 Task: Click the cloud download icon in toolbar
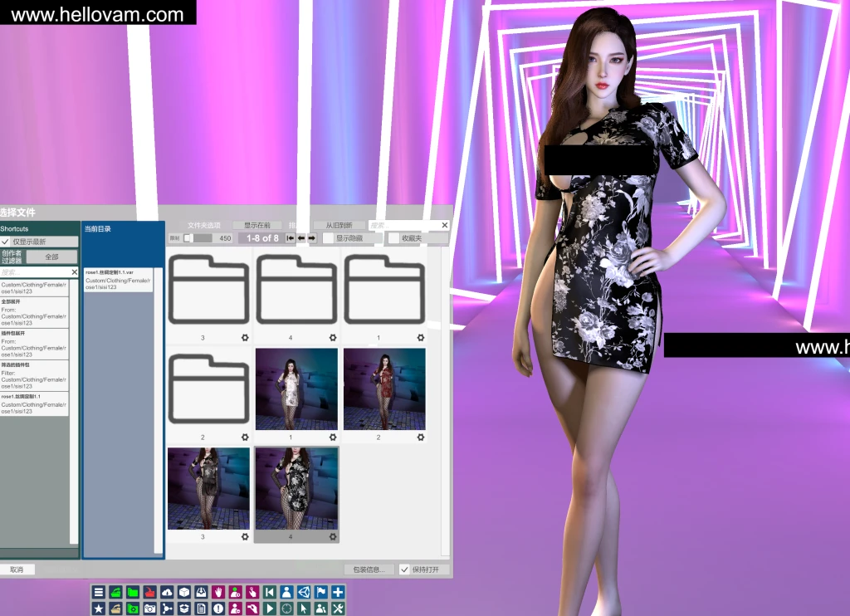coord(167,593)
